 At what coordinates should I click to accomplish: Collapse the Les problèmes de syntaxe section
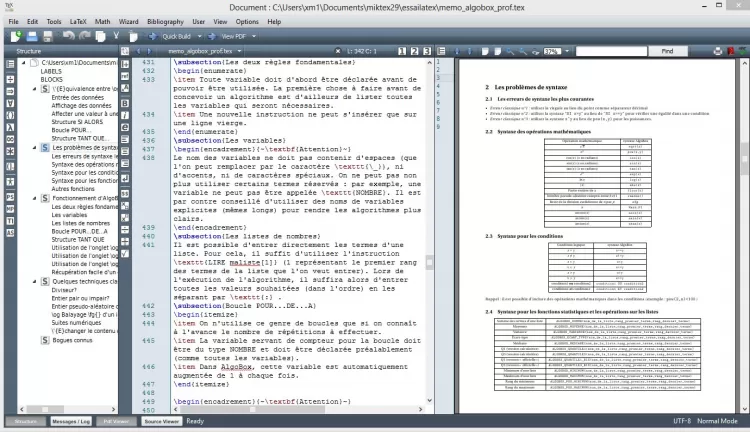point(33,147)
